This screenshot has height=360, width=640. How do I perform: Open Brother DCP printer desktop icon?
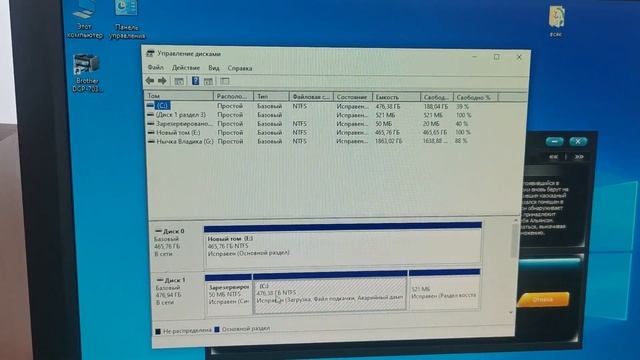pos(87,73)
